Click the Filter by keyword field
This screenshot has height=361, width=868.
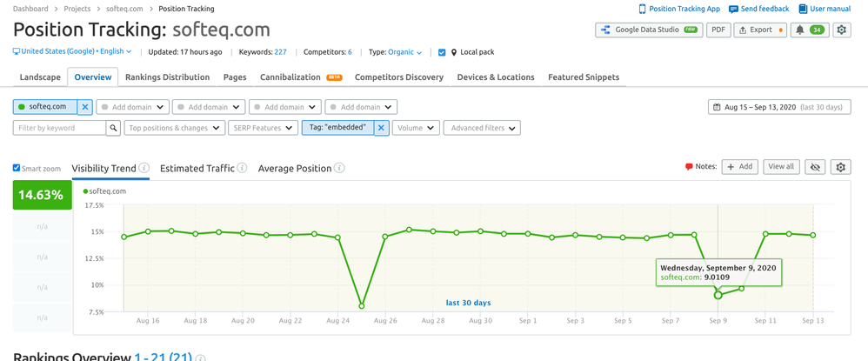(59, 128)
